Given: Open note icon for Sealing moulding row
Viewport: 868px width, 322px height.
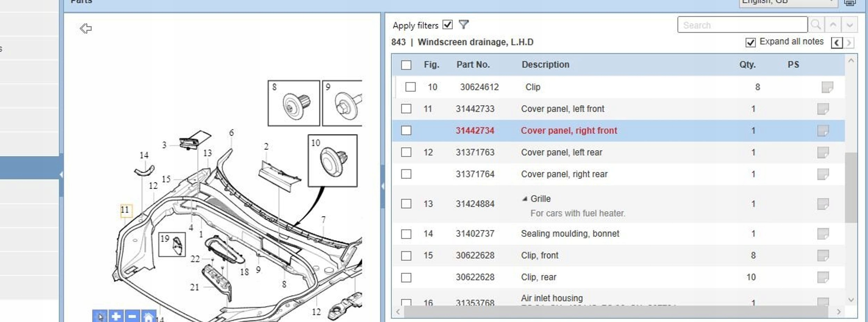Looking at the screenshot, I should tap(823, 234).
